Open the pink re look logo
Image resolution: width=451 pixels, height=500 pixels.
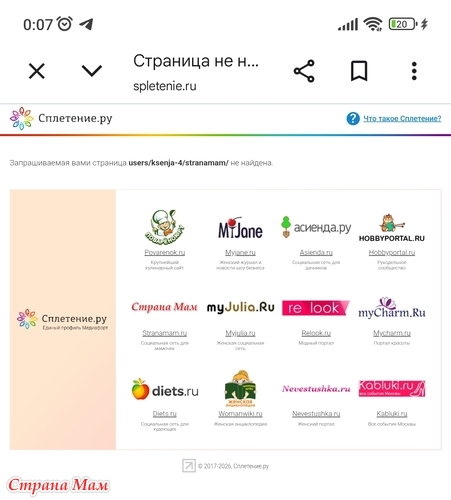tap(316, 308)
